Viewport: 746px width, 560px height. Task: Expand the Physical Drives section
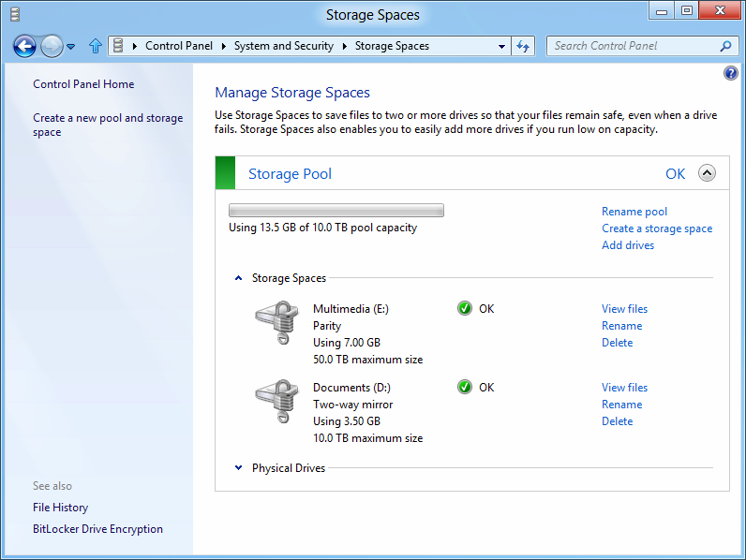(238, 468)
